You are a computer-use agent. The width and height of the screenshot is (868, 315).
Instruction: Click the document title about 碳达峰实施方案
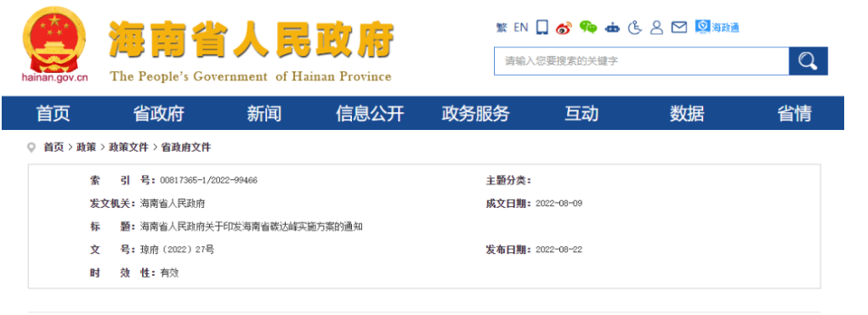tap(252, 227)
